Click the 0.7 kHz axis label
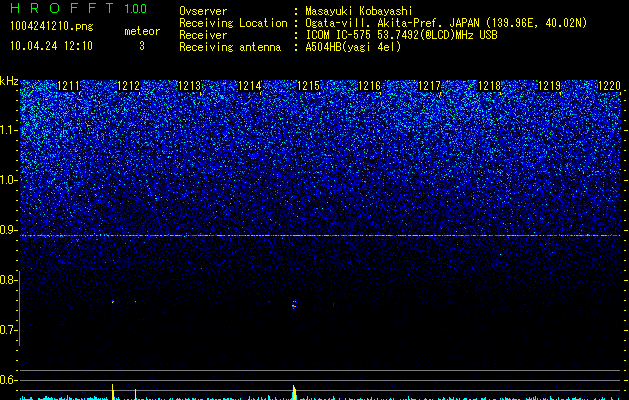Image resolution: width=629 pixels, height=400 pixels. [x=9, y=330]
